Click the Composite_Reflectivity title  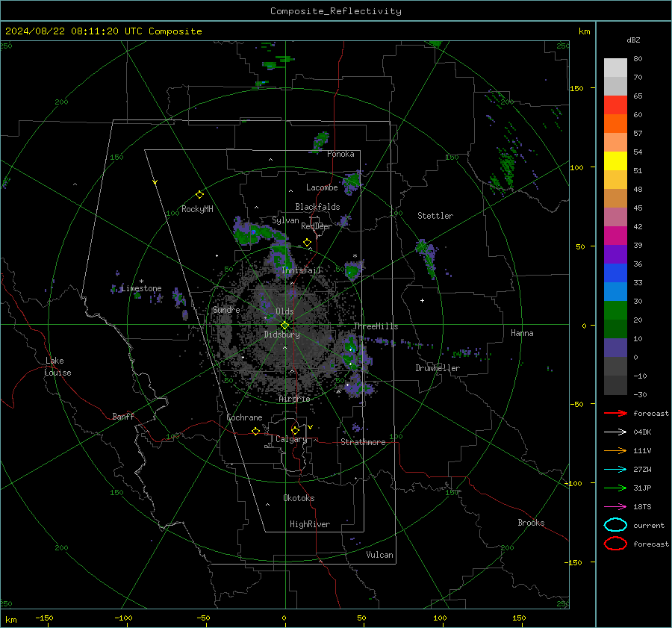(x=336, y=11)
